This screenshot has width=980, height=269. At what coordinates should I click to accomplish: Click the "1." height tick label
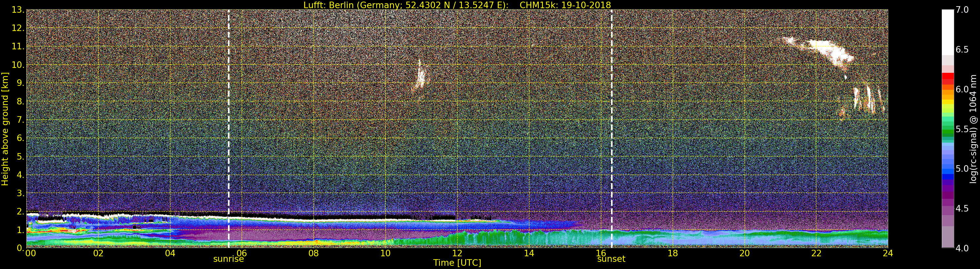pos(20,229)
